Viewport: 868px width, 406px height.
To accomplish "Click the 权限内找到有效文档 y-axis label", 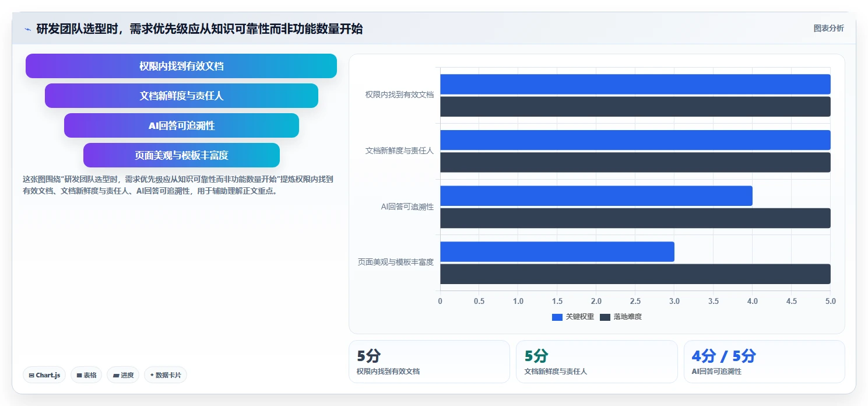I will click(399, 94).
